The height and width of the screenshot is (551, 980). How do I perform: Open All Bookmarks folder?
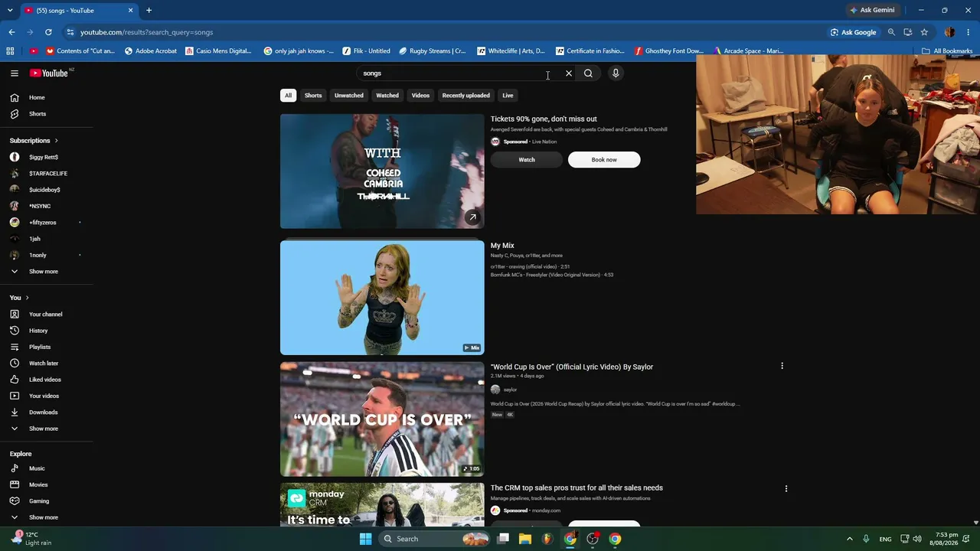coord(947,51)
